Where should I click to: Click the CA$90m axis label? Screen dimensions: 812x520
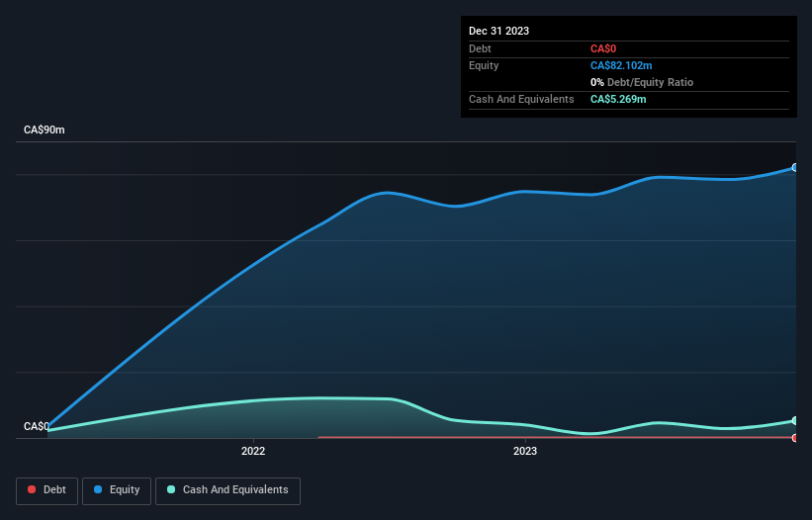pos(45,130)
